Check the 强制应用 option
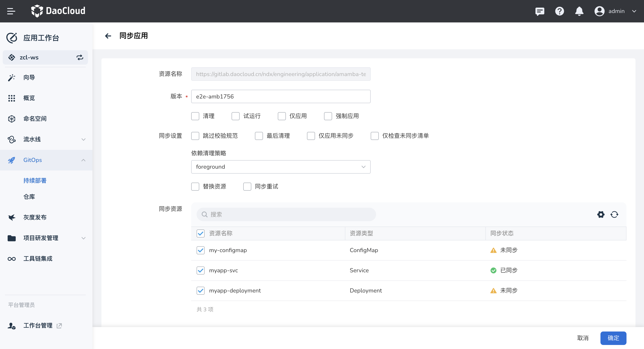644x349 pixels. point(328,116)
